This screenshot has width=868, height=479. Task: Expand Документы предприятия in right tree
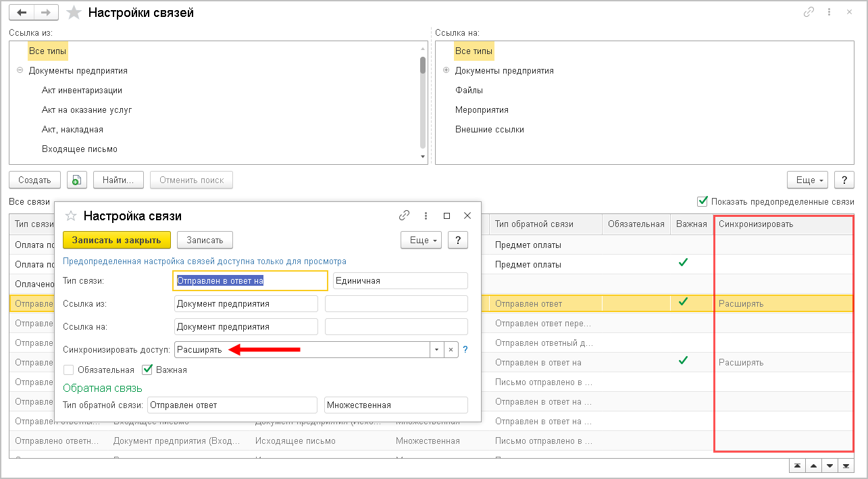coord(446,70)
